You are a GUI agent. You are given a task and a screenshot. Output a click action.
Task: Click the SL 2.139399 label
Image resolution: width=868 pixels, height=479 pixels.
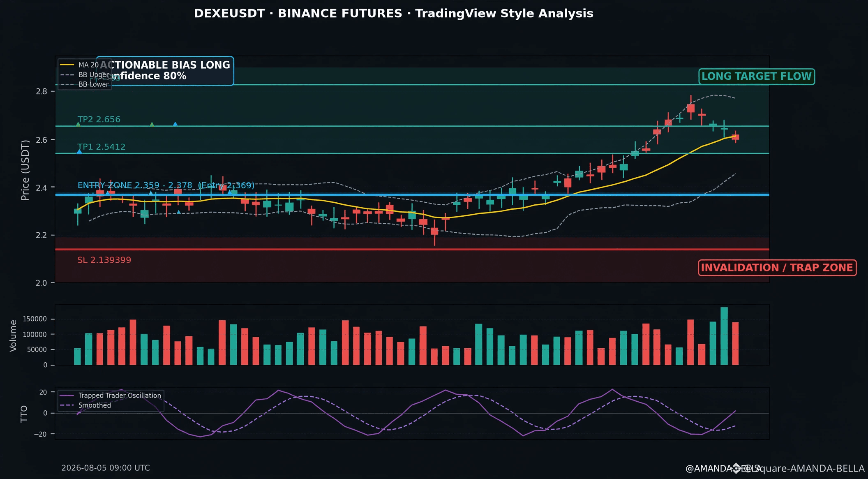click(x=104, y=260)
